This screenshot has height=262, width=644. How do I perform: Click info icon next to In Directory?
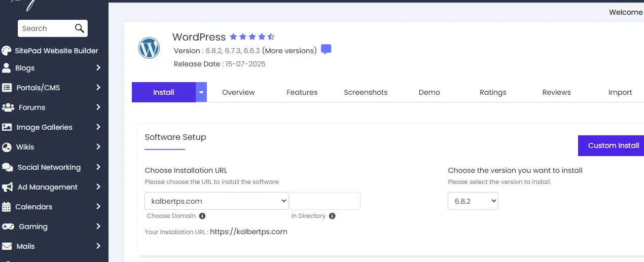[332, 216]
